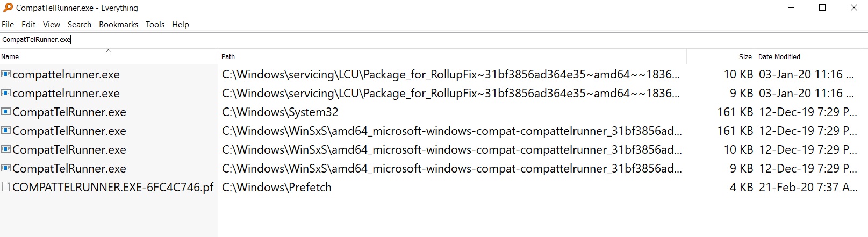Click the icon of the 9 KB WinSxS result

(x=6, y=168)
